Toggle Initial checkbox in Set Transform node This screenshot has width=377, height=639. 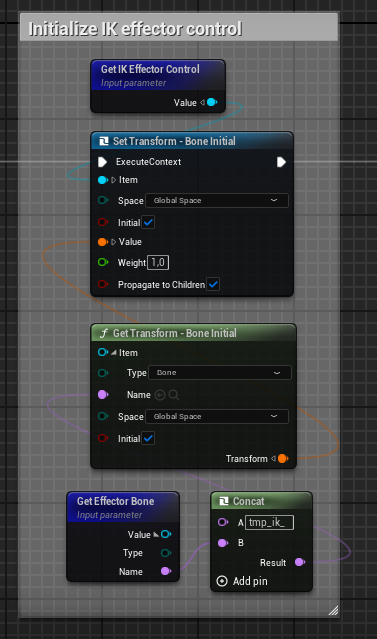(148, 223)
